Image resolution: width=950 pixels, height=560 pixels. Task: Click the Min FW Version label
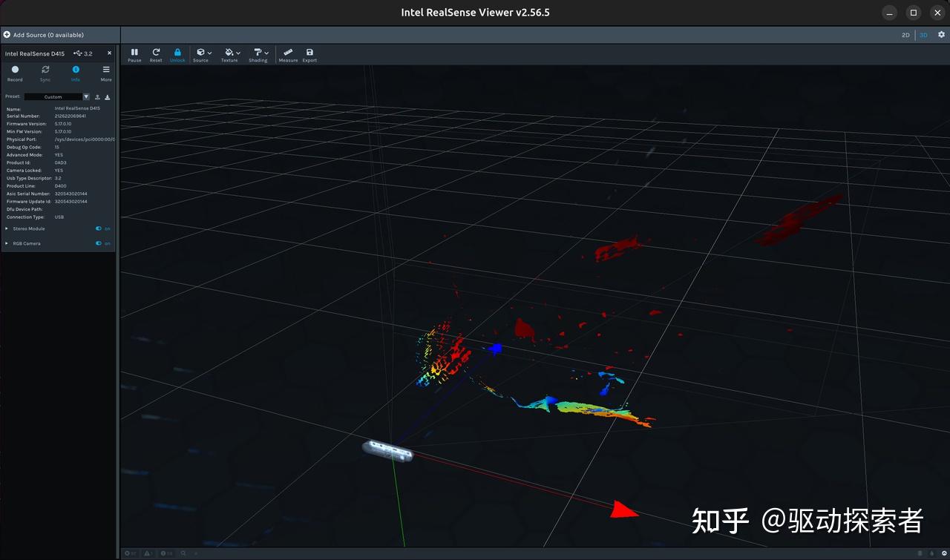pos(24,131)
